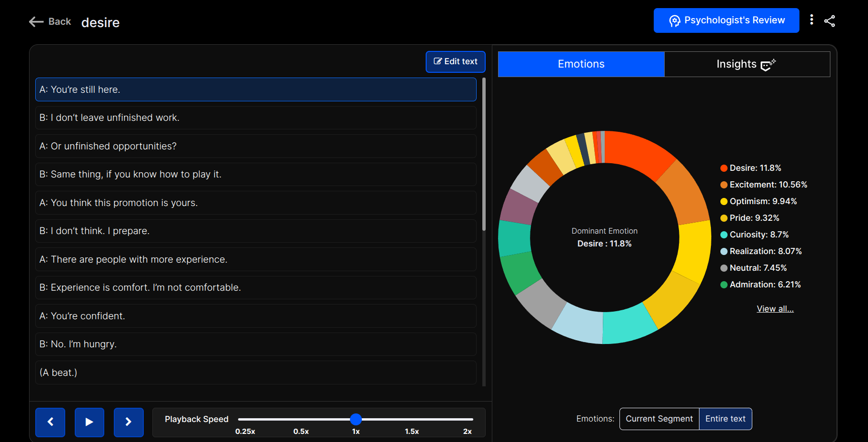Open Psychologist's Review
The height and width of the screenshot is (442, 868).
click(x=726, y=20)
